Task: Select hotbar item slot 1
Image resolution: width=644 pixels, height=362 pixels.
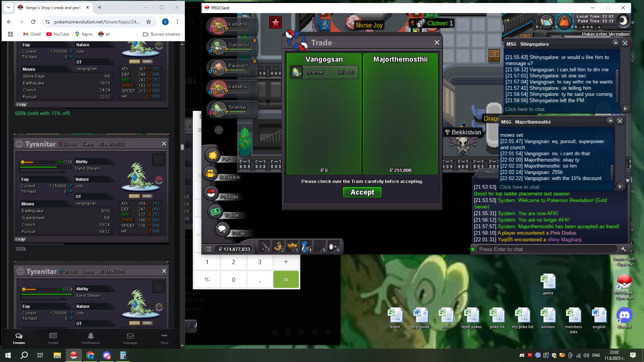Action: pos(265,247)
